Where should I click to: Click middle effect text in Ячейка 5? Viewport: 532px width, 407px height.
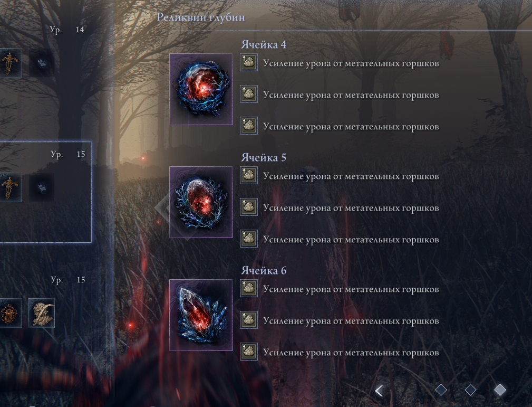click(351, 208)
